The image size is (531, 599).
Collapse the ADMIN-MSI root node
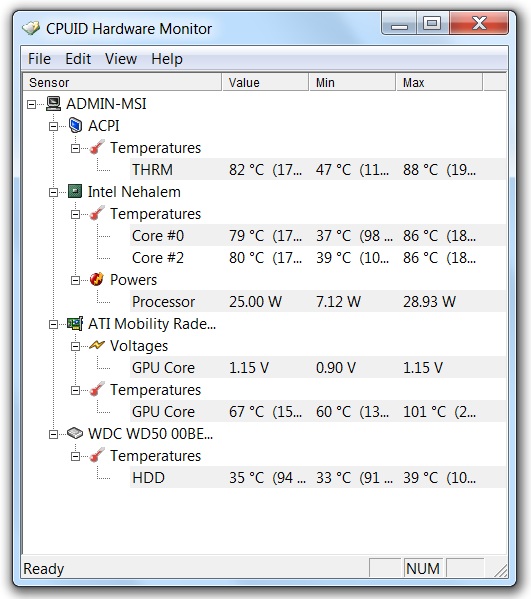tap(31, 104)
